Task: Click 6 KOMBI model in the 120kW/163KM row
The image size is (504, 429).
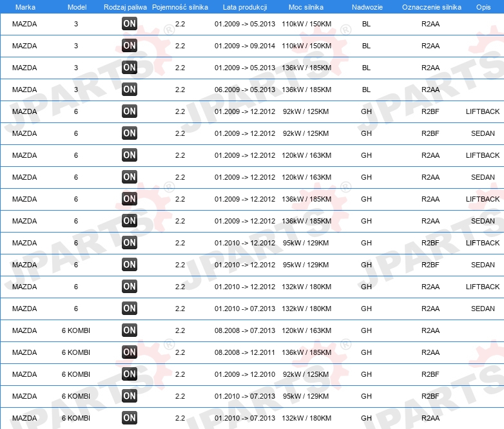Action: tap(76, 330)
